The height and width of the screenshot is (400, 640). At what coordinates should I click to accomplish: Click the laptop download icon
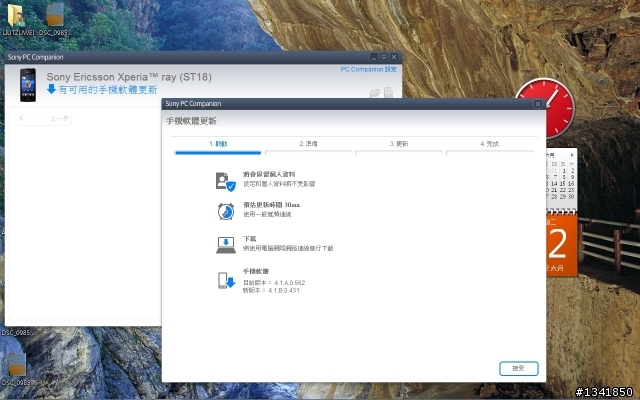225,245
